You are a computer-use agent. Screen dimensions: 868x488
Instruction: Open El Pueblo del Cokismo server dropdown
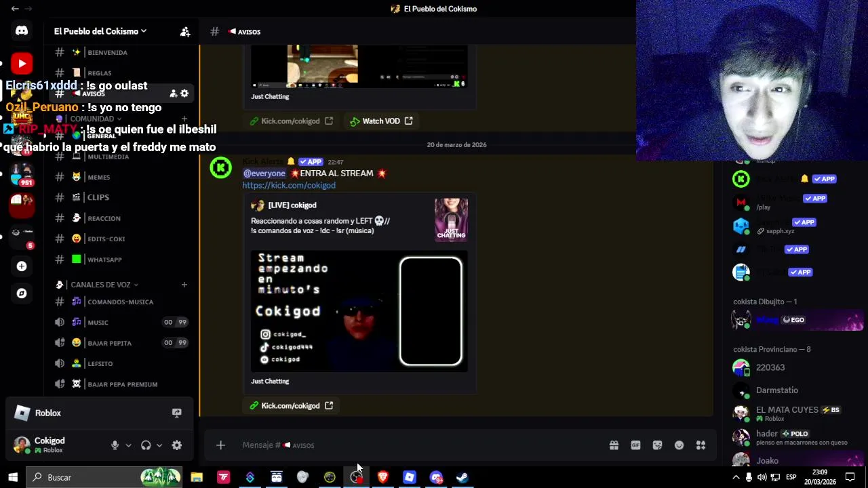(100, 31)
